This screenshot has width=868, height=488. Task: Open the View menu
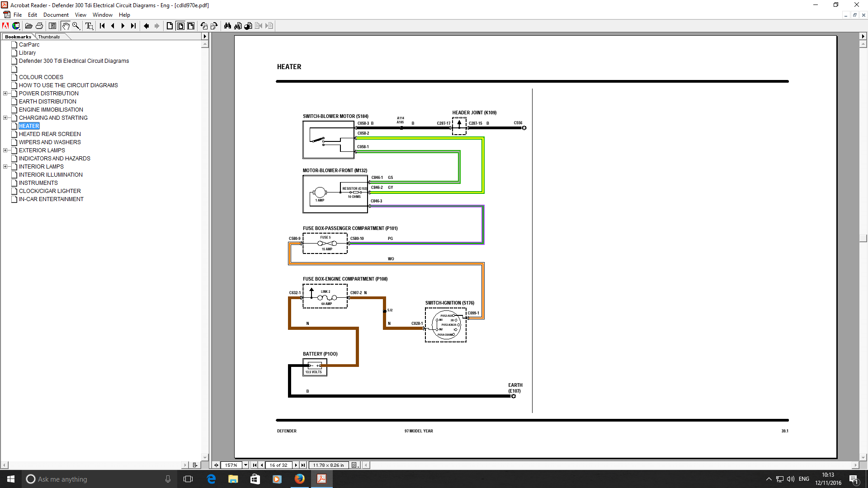click(x=80, y=15)
